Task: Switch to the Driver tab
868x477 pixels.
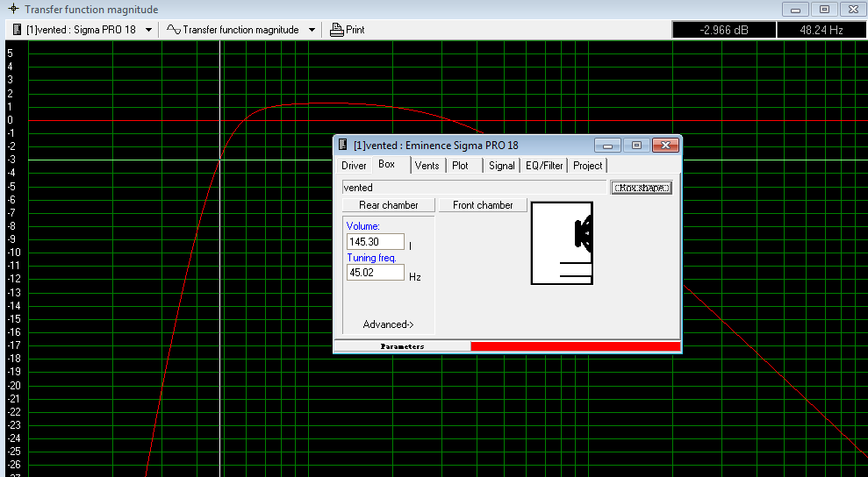Action: [354, 166]
